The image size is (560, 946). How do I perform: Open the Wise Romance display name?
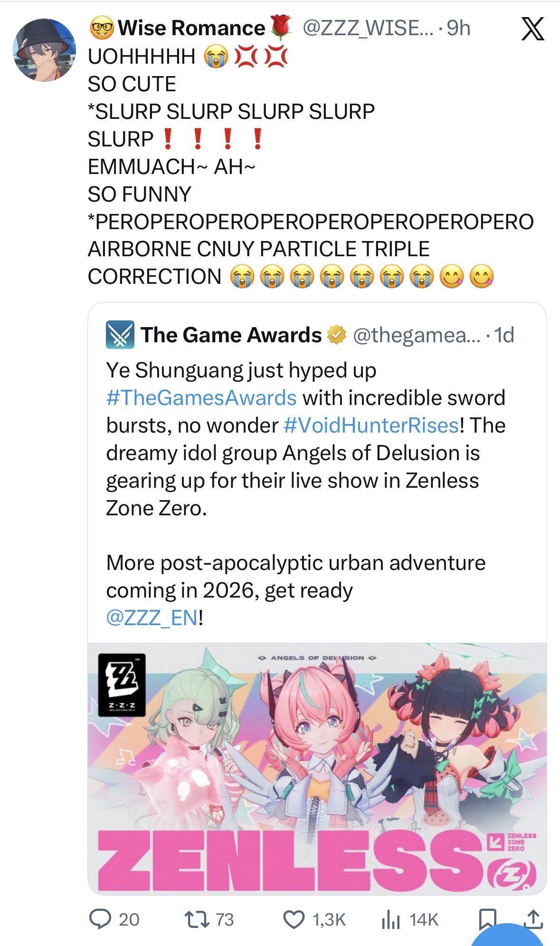[x=191, y=28]
